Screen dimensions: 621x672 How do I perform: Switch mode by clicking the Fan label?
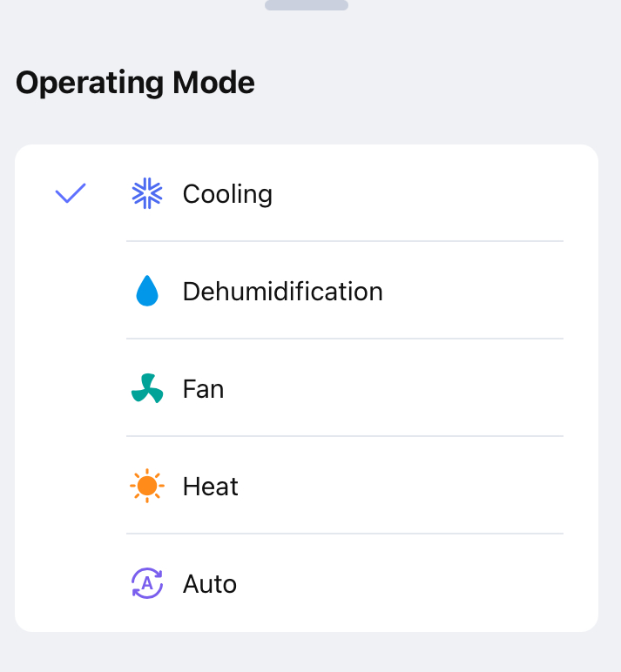(203, 388)
